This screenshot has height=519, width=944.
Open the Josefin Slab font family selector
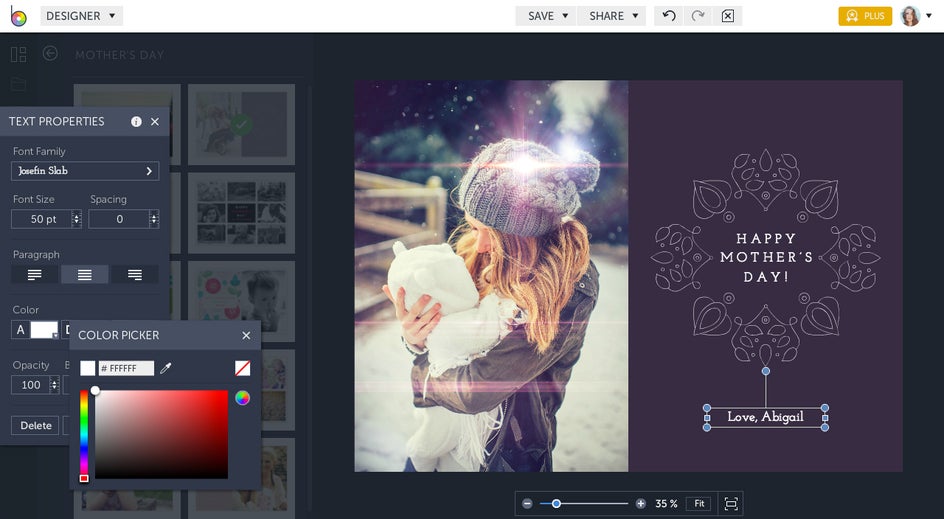tap(85, 171)
